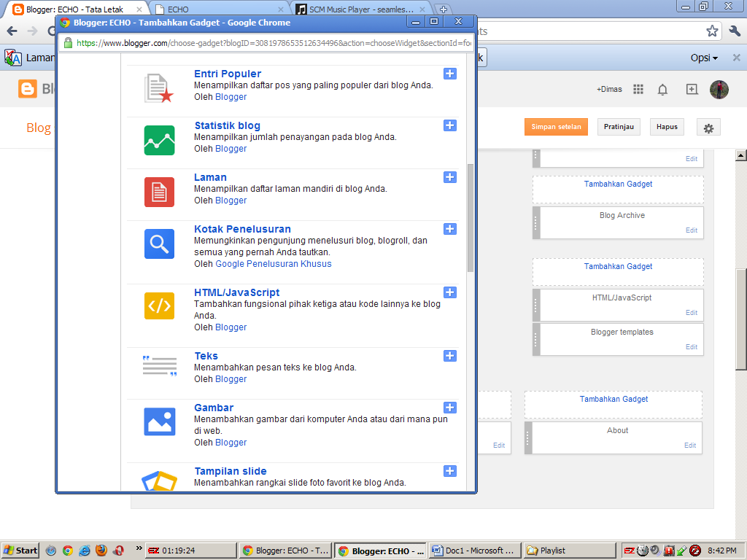Click the Blogger logo icon
Image resolution: width=747 pixels, height=560 pixels.
tap(28, 89)
